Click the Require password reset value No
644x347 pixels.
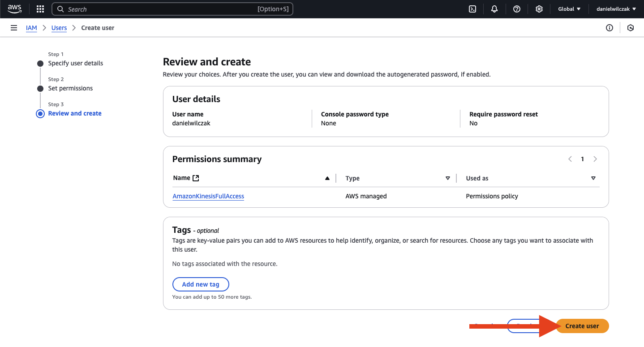click(473, 123)
